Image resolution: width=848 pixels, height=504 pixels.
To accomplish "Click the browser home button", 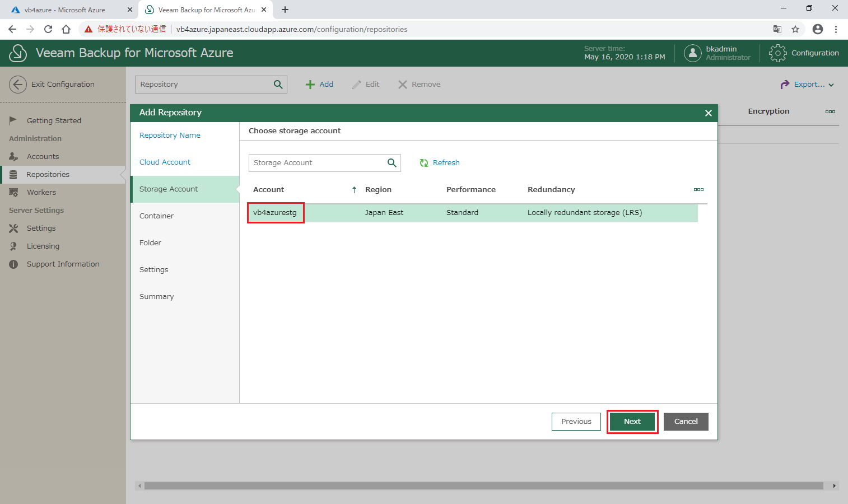I will [x=66, y=29].
